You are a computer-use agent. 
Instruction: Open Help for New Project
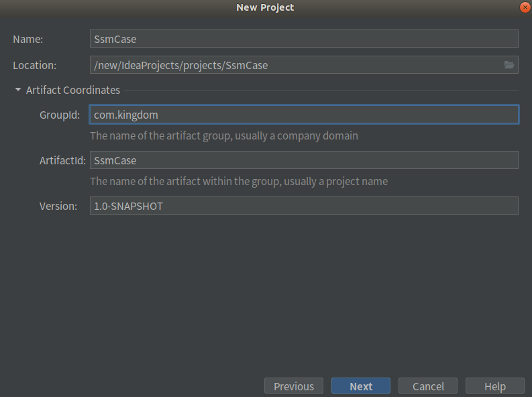click(x=494, y=386)
